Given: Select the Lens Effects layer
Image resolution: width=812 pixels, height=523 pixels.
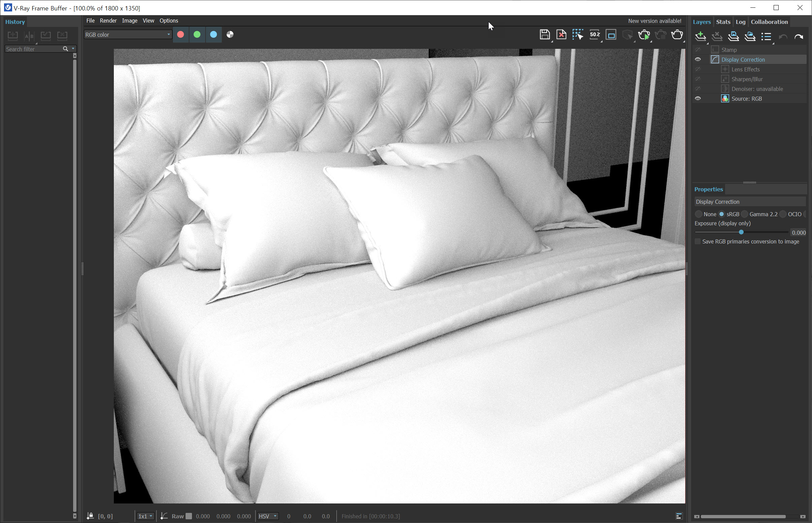Looking at the screenshot, I should pyautogui.click(x=745, y=69).
